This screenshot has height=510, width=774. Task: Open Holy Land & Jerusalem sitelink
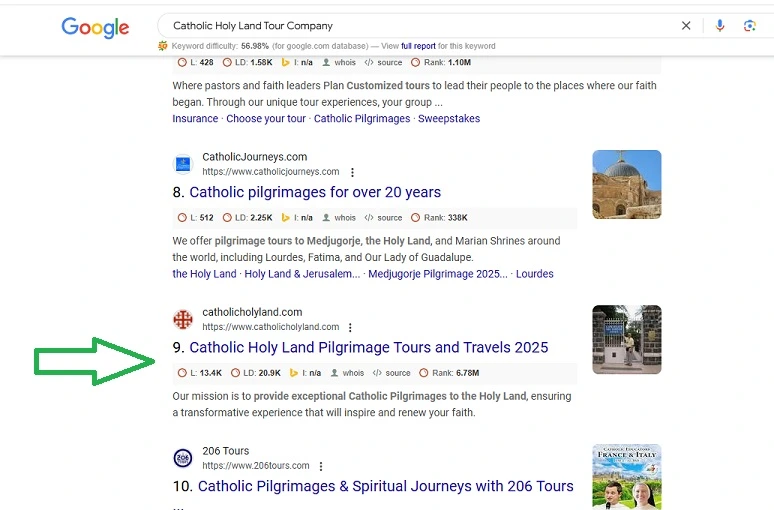click(302, 274)
